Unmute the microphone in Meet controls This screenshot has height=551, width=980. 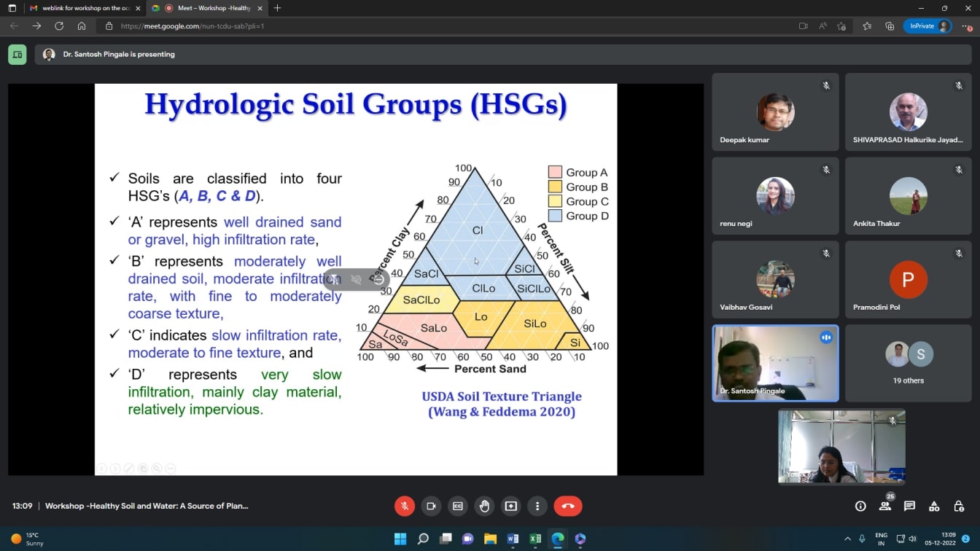tap(404, 506)
